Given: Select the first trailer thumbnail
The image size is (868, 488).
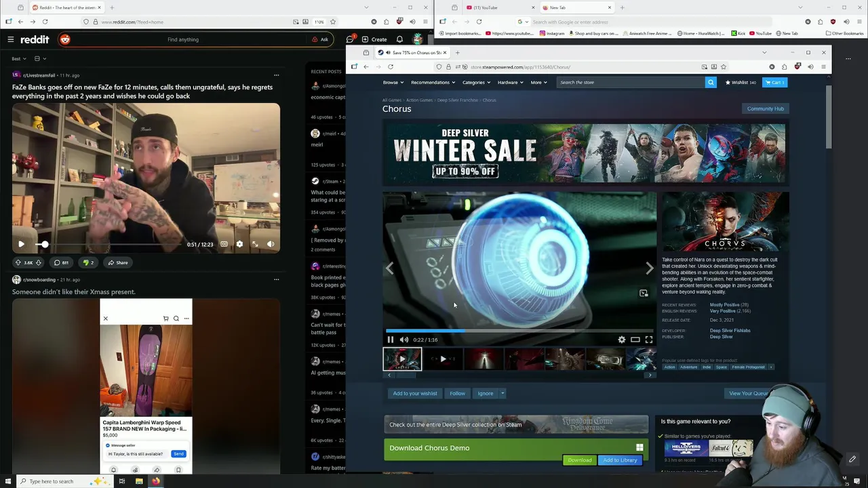Looking at the screenshot, I should 402,359.
